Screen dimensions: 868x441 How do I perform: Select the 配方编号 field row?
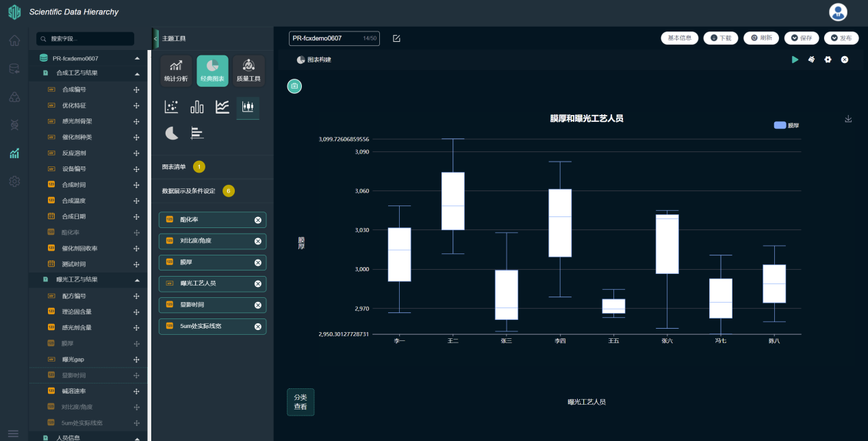point(88,296)
